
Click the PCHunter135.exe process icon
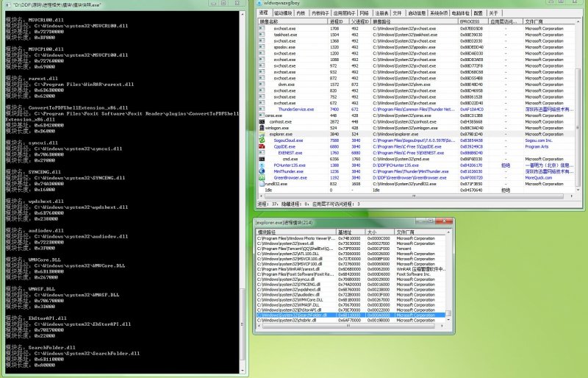point(262,165)
